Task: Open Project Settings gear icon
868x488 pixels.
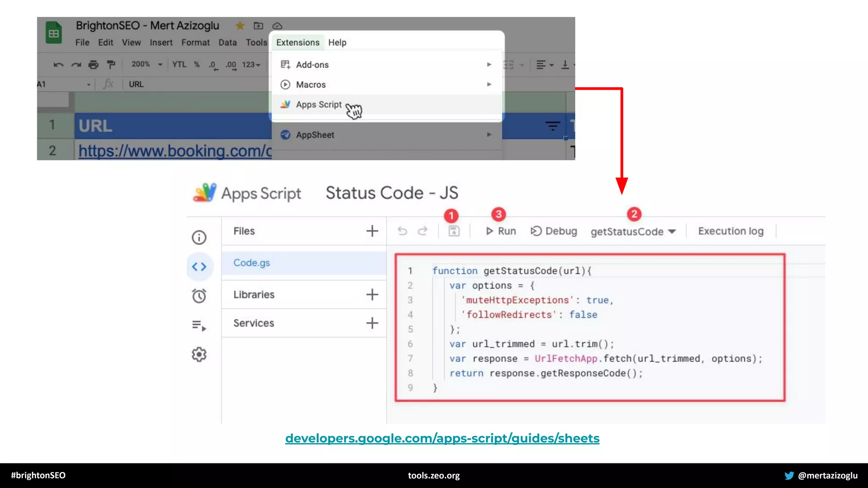Action: click(x=199, y=355)
